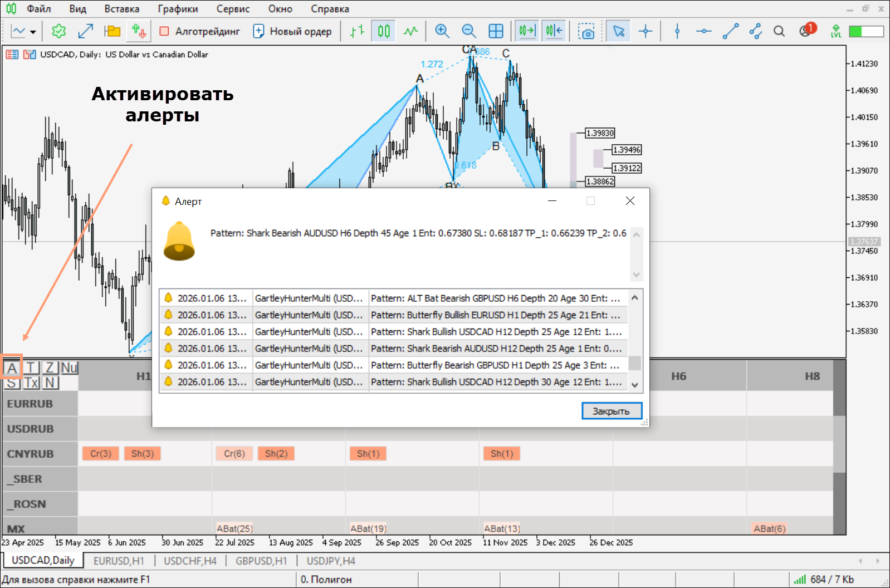
Task: Switch to the USDJPY,H4 chart tab
Action: [x=331, y=561]
